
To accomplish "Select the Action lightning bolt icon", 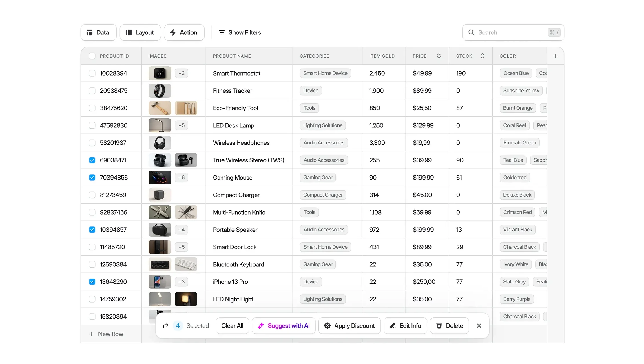I will pyautogui.click(x=173, y=32).
